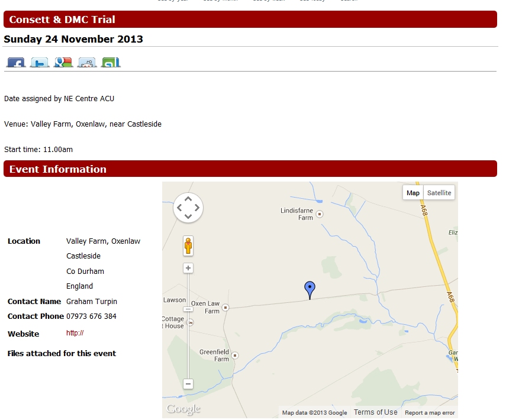This screenshot has height=420, width=506.
Task: Select the Street View pegman icon
Action: (x=188, y=245)
